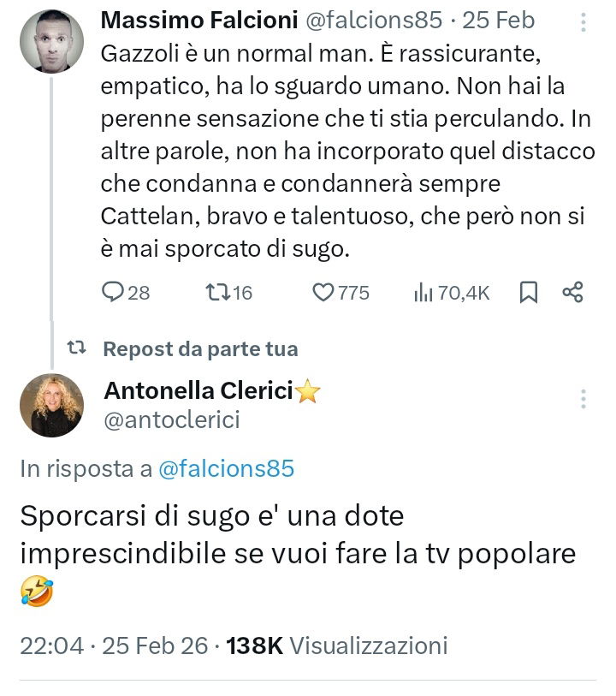Click the @falcions85 mention in reply line

(x=226, y=468)
